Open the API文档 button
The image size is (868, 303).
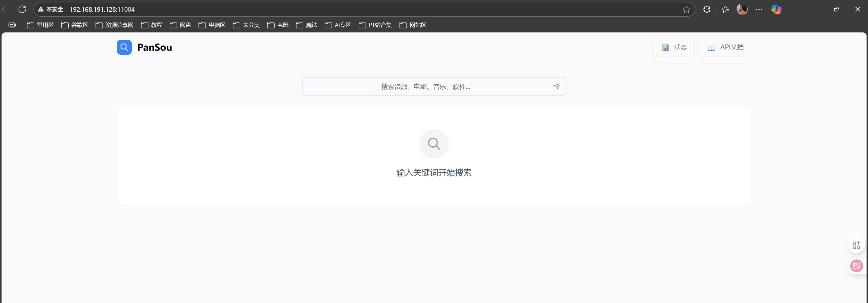click(x=725, y=48)
